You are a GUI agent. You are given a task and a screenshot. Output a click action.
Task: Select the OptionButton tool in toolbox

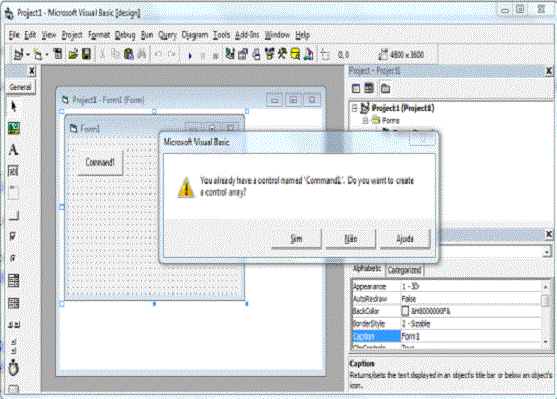[x=13, y=258]
